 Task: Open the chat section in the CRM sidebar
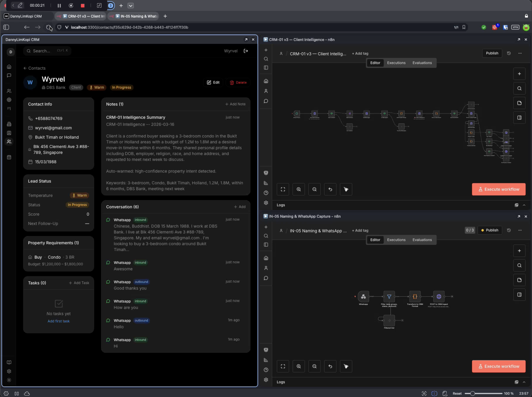tap(9, 75)
